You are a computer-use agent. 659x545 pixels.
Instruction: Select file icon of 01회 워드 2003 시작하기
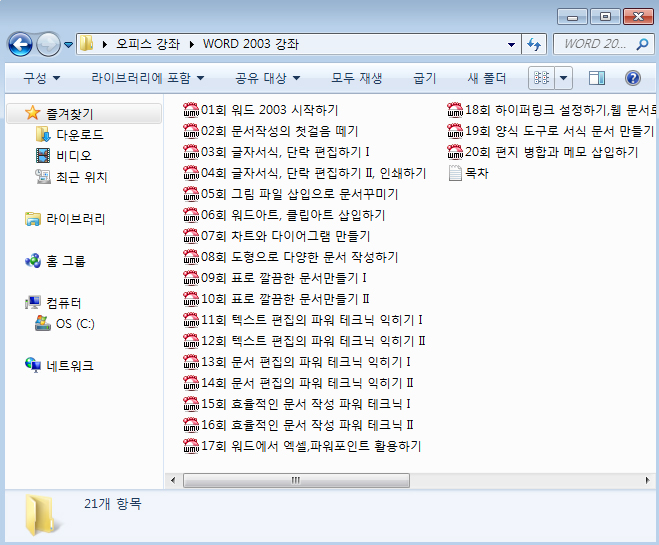191,110
